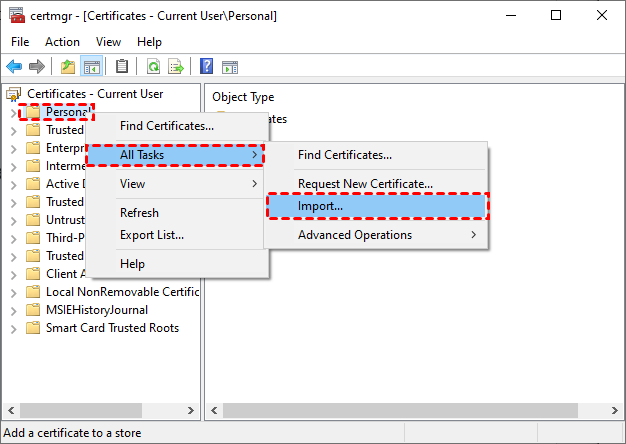This screenshot has height=444, width=626.
Task: Click Local NonRemovable Certificates folder icon
Action: click(x=33, y=292)
